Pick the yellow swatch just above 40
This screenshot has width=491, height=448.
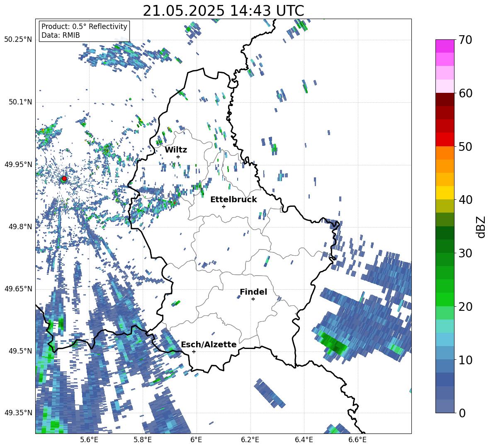pyautogui.click(x=445, y=193)
